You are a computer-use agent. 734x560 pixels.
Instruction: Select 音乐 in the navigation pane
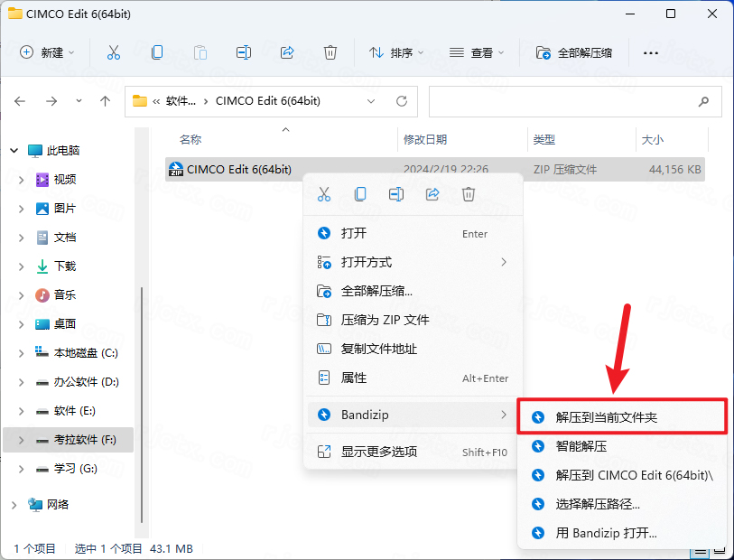[65, 295]
